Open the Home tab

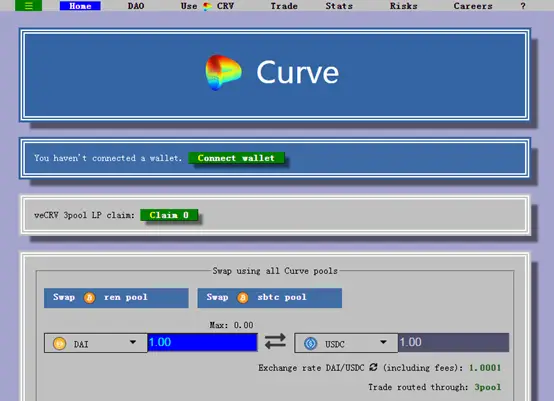(x=80, y=6)
